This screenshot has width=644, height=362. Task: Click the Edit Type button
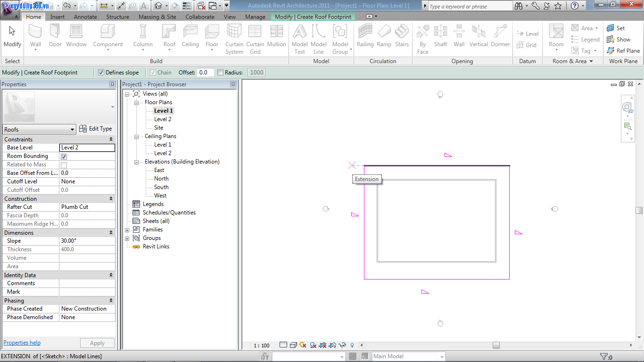[96, 129]
